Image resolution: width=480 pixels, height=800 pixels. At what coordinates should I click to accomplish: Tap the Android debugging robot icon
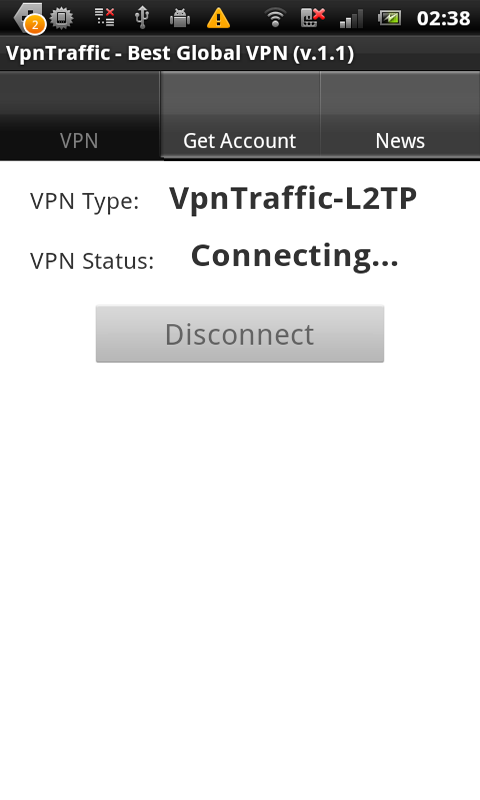(180, 18)
